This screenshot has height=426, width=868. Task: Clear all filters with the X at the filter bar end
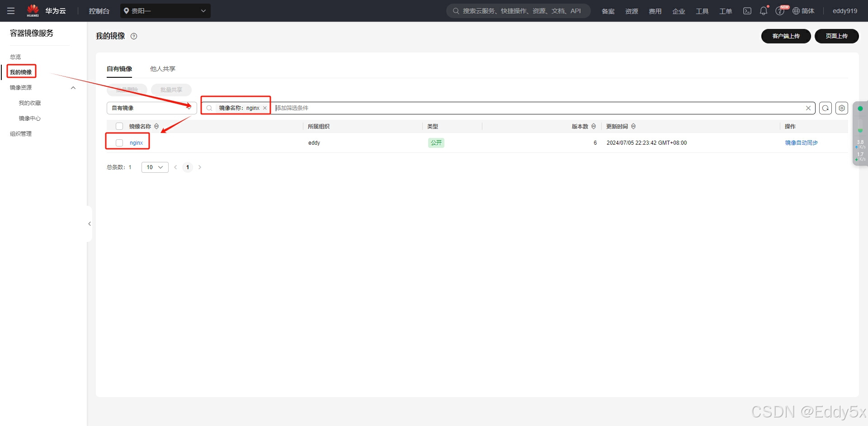(808, 108)
